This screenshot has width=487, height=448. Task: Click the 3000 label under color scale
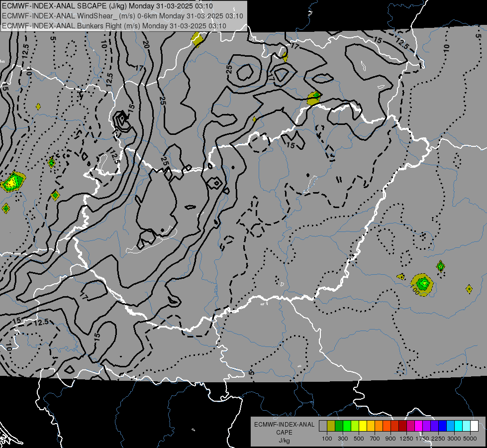point(454,439)
